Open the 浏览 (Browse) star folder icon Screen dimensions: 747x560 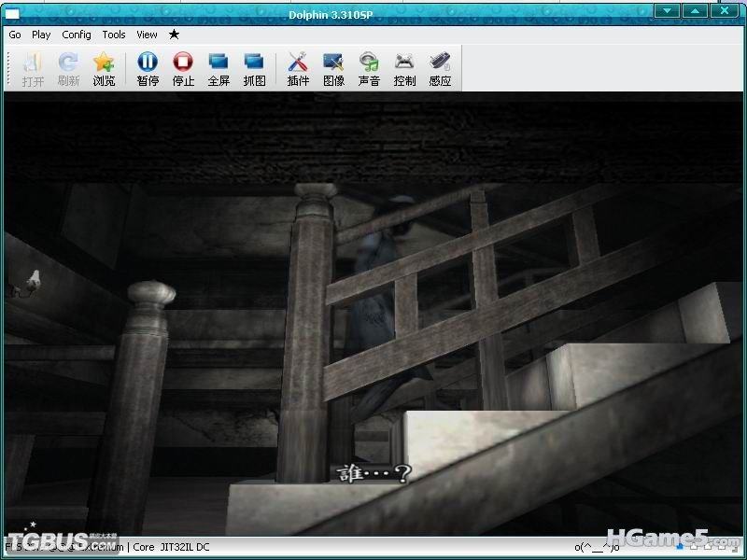104,68
